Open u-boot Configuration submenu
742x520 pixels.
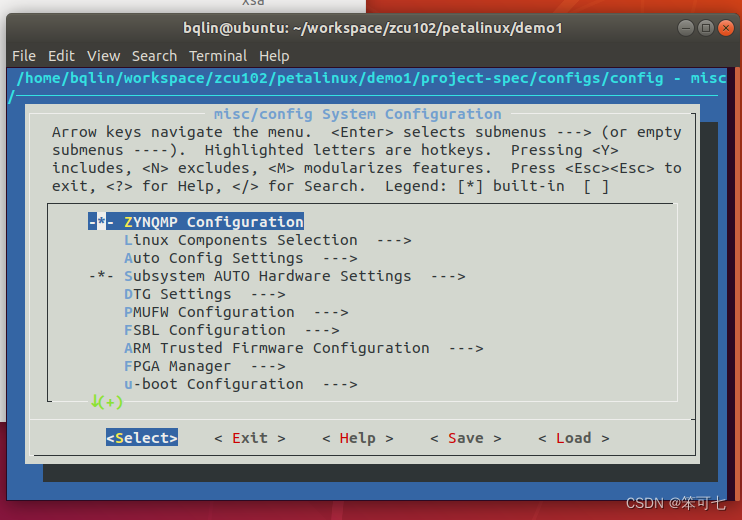coord(240,384)
